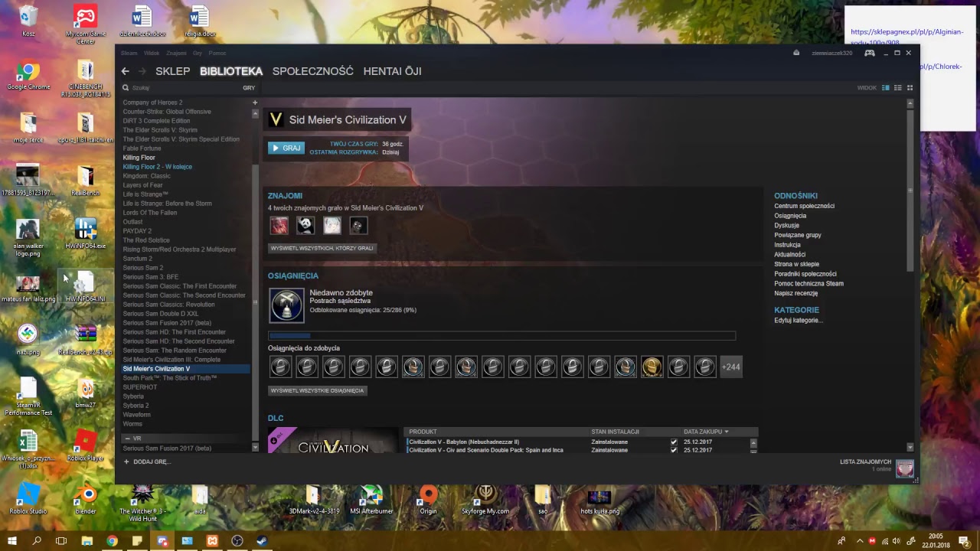Click the Windows Start button
The height and width of the screenshot is (551, 980).
[x=11, y=541]
